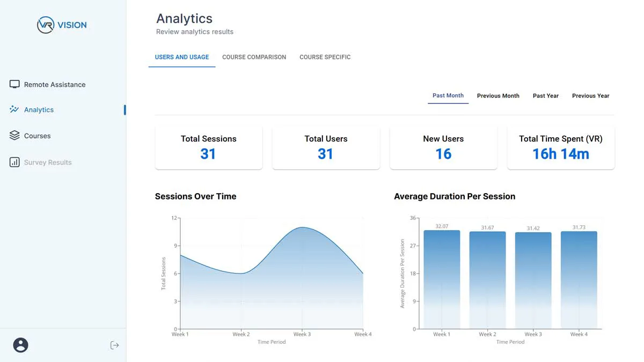Open Survey Results using its sidebar icon
Screen dimensions: 644x362
click(13, 162)
